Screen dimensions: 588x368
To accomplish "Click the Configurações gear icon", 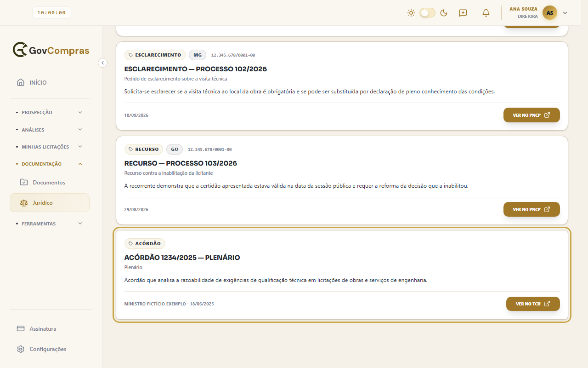I will click(21, 349).
